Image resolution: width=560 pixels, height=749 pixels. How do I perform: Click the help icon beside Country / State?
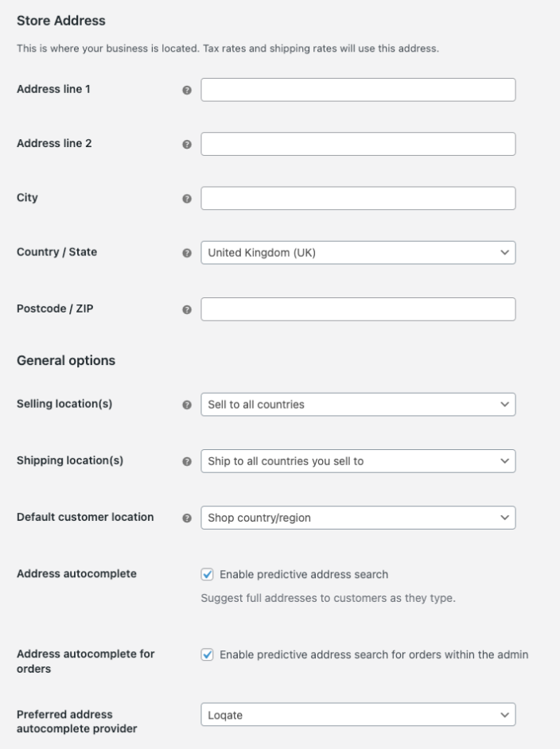point(188,254)
